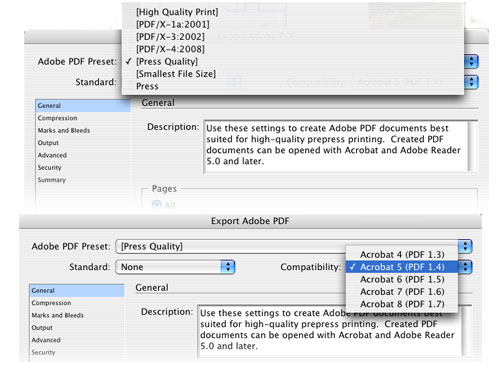This screenshot has width=504, height=368.
Task: Choose Acrobat 8 (PDF 1.7) compatibility
Action: [x=402, y=304]
